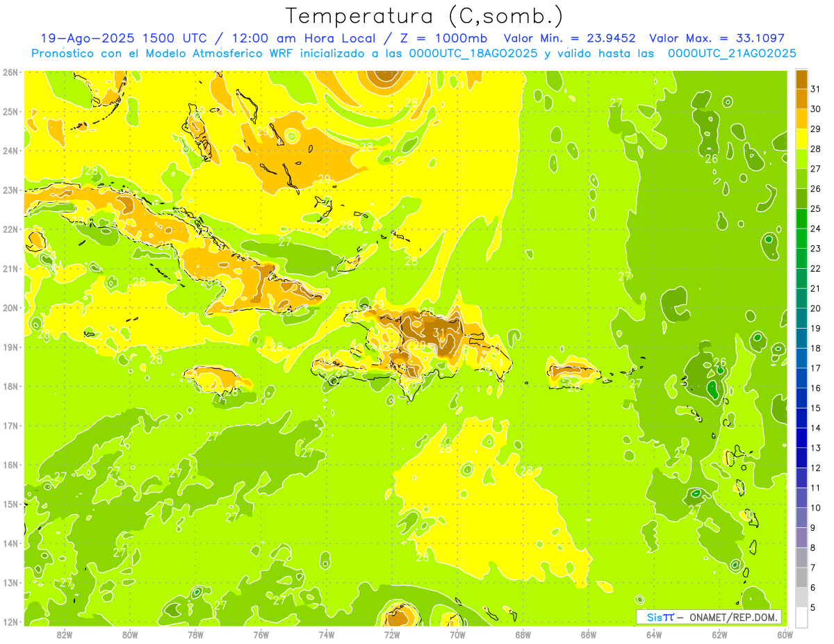Click the legend scale value '12'
This screenshot has width=834, height=644.
816,468
